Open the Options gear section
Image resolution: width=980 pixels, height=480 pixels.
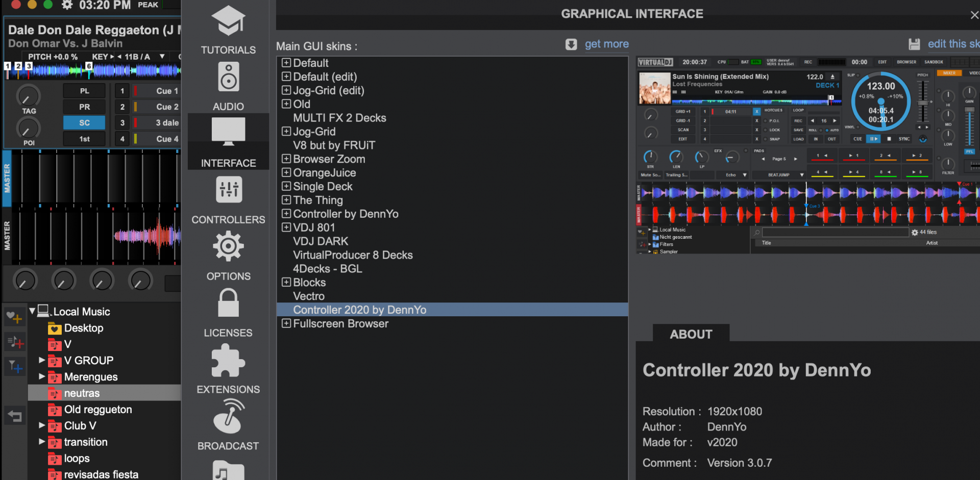228,256
